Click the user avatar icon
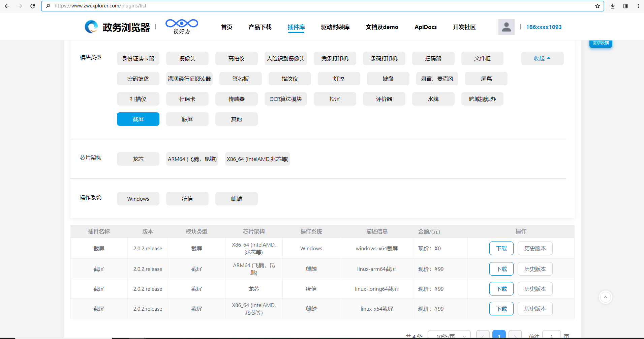This screenshot has height=339, width=644. pyautogui.click(x=506, y=27)
